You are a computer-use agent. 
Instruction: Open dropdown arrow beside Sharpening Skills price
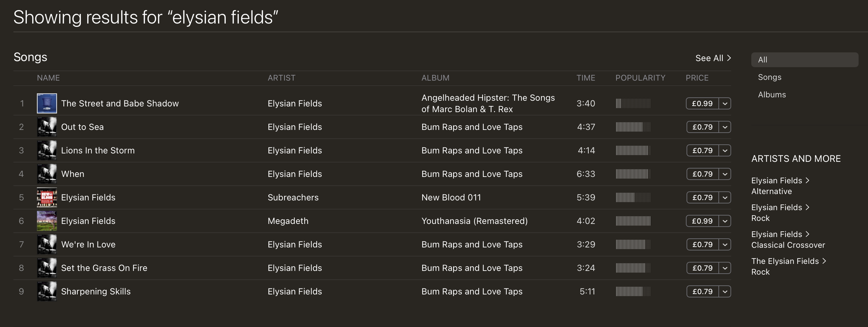point(725,291)
